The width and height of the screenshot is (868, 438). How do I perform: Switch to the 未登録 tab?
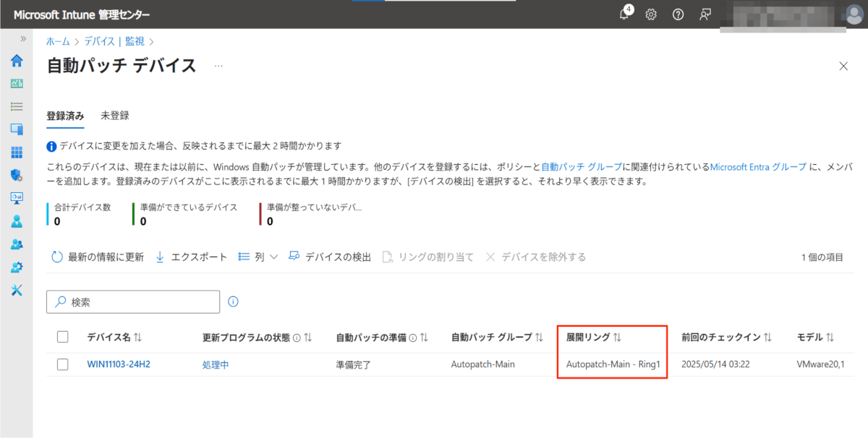[115, 116]
